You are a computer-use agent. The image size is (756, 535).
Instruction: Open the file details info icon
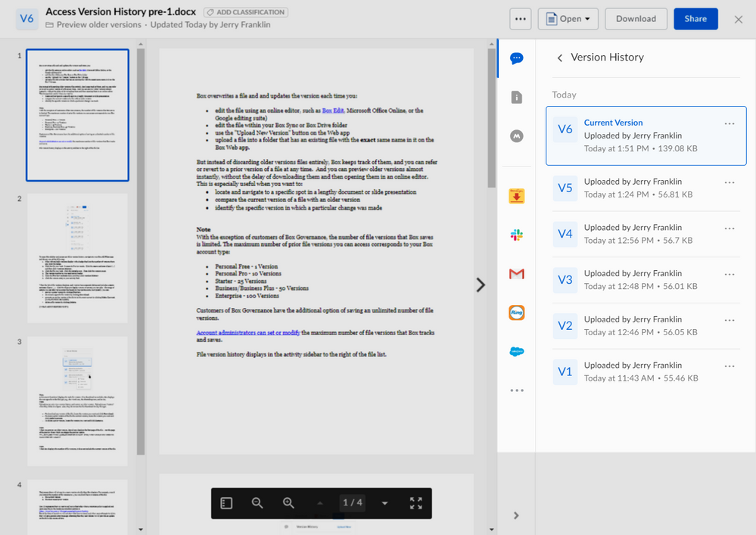click(x=516, y=98)
